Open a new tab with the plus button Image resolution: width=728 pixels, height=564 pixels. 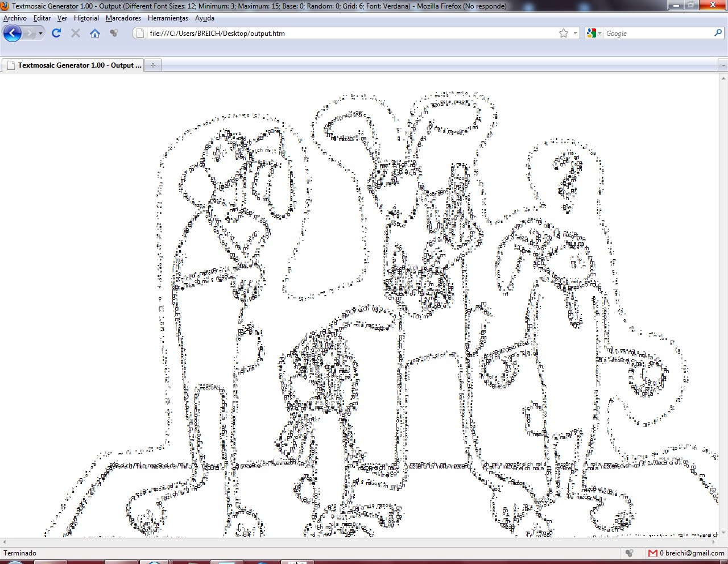pyautogui.click(x=152, y=65)
